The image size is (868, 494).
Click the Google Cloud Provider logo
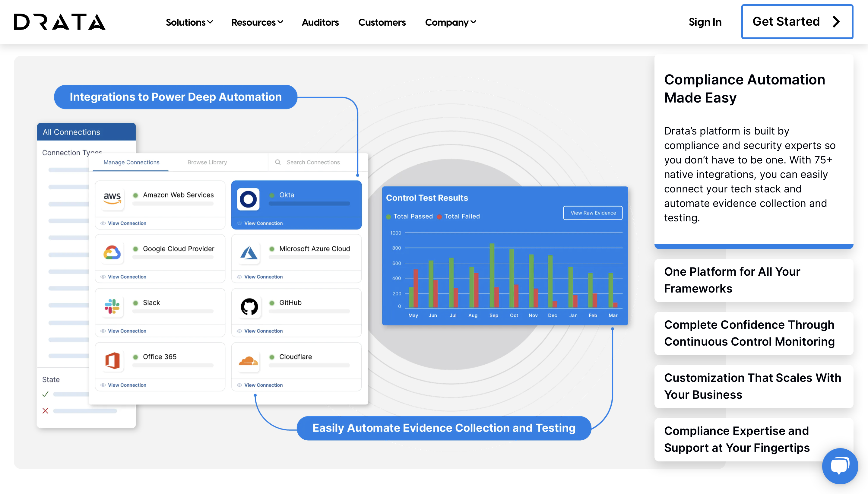click(x=112, y=253)
